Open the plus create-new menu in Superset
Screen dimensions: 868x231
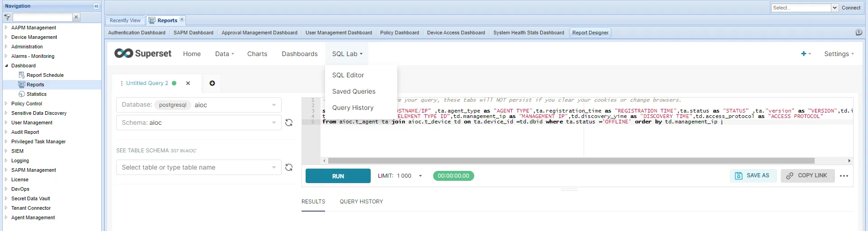(806, 54)
